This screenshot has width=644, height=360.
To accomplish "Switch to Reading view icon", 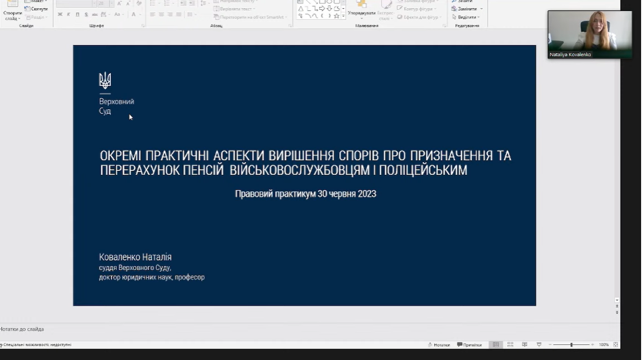I will coord(524,344).
